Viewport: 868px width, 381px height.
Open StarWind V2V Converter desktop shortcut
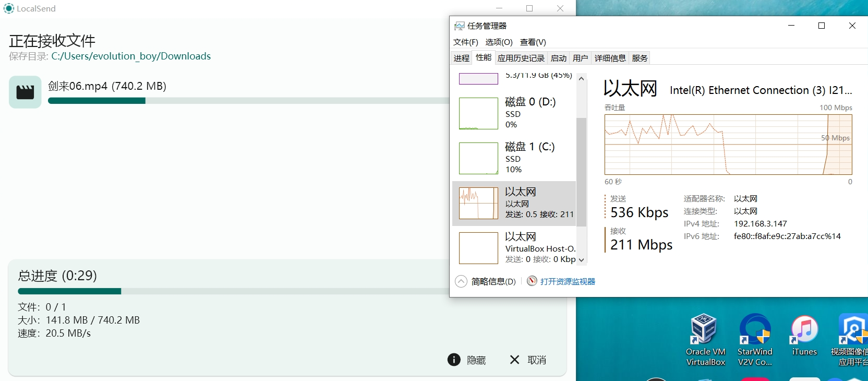pyautogui.click(x=754, y=340)
